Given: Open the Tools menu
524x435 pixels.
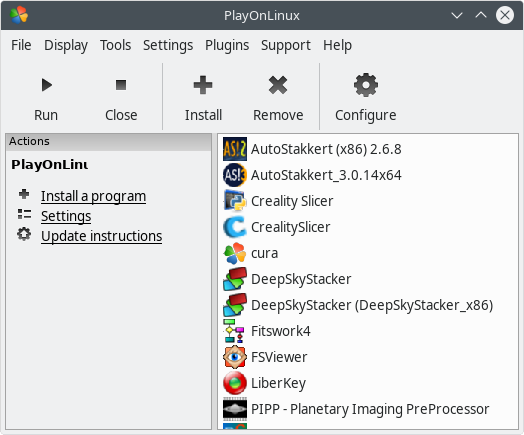Looking at the screenshot, I should [x=115, y=45].
